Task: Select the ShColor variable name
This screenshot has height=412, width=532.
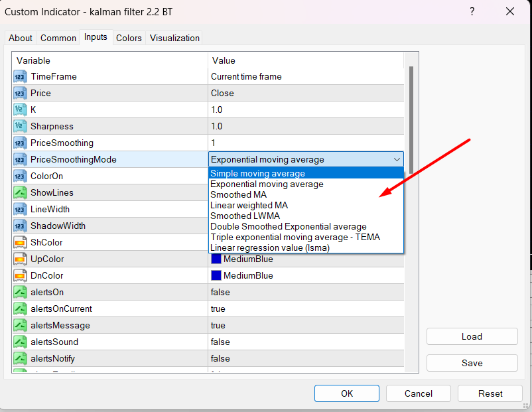Action: coord(46,243)
